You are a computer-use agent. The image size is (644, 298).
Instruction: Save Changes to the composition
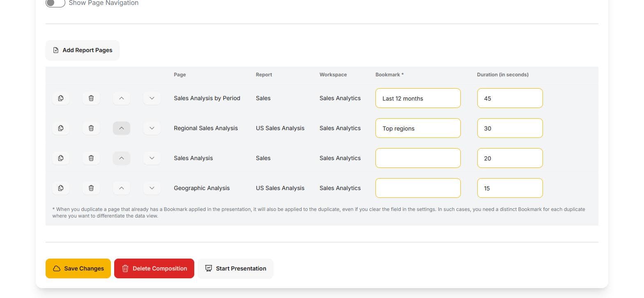78,268
